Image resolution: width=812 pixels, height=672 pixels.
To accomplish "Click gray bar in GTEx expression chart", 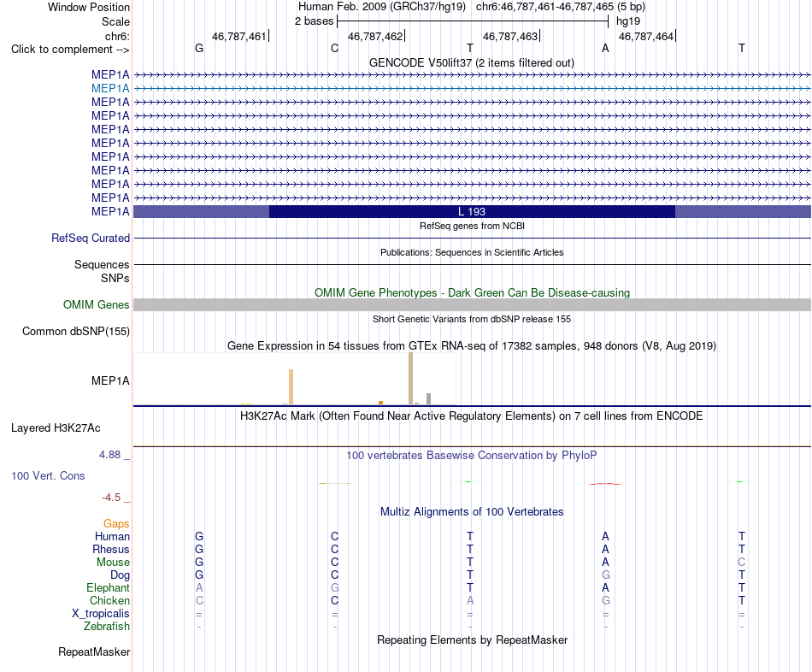I will point(429,399).
